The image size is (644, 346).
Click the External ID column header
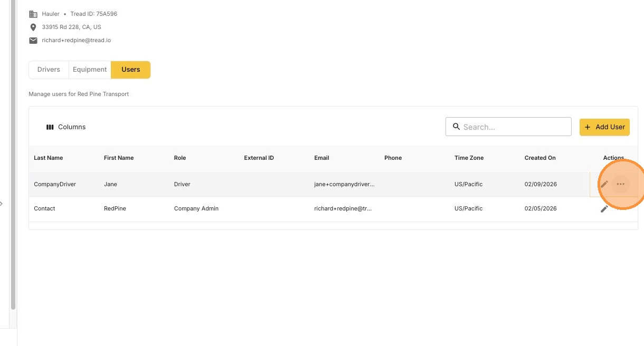(259, 158)
